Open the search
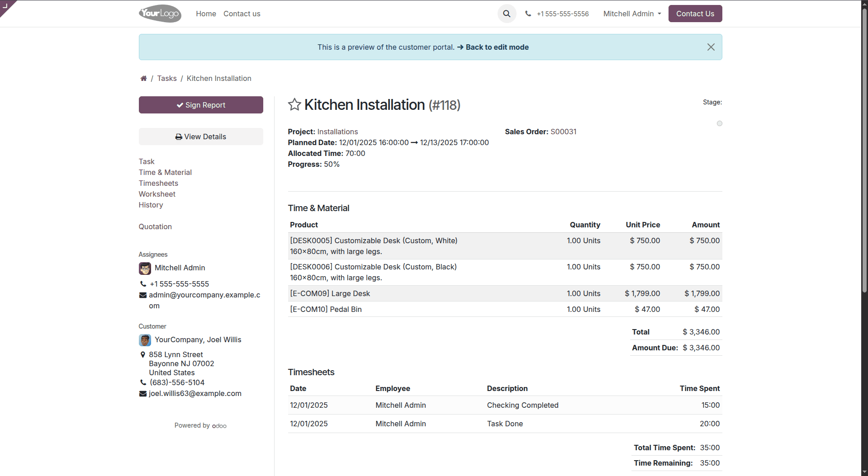The width and height of the screenshot is (868, 476). [506, 14]
